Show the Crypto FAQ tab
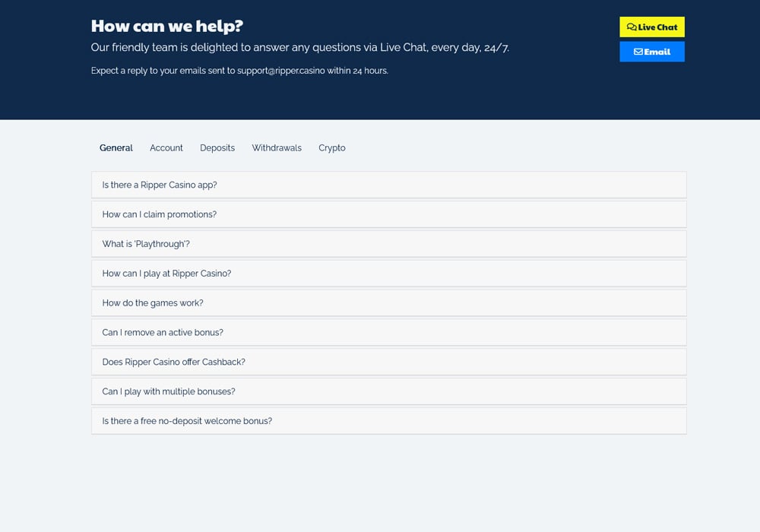This screenshot has width=760, height=532. [x=332, y=147]
